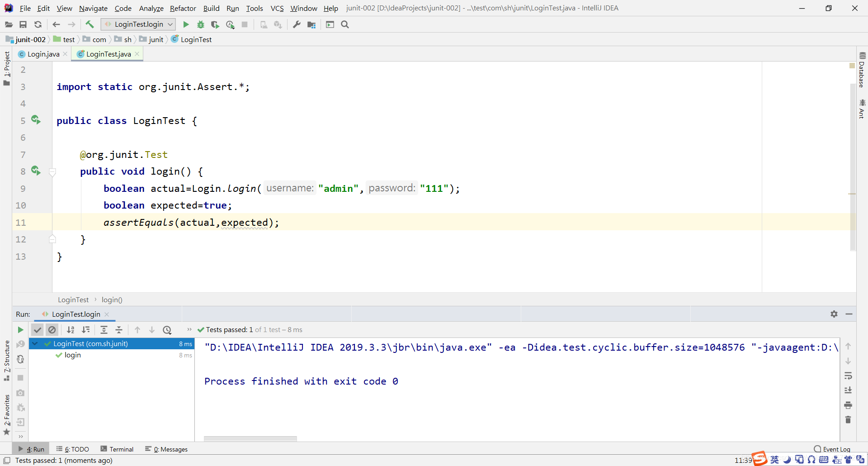Collapse the LoginTest (com.sh.junit) tree node
Image resolution: width=868 pixels, height=466 pixels.
click(x=35, y=344)
